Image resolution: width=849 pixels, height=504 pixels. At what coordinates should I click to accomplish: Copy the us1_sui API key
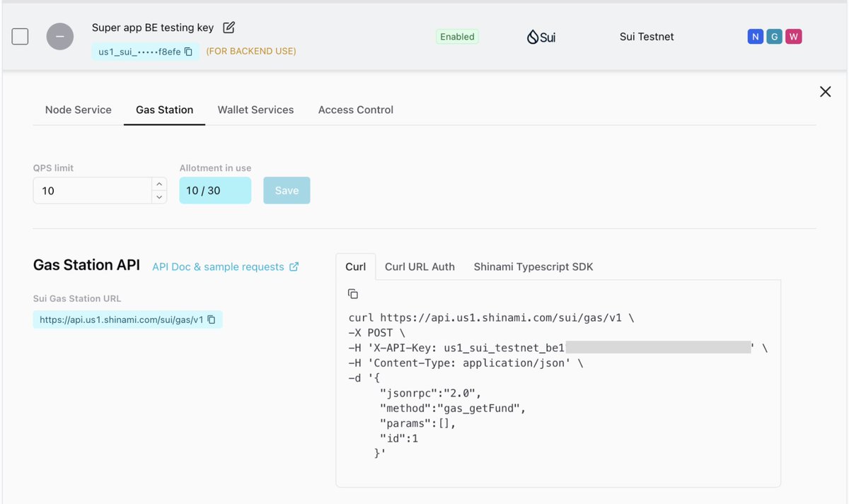(x=188, y=52)
